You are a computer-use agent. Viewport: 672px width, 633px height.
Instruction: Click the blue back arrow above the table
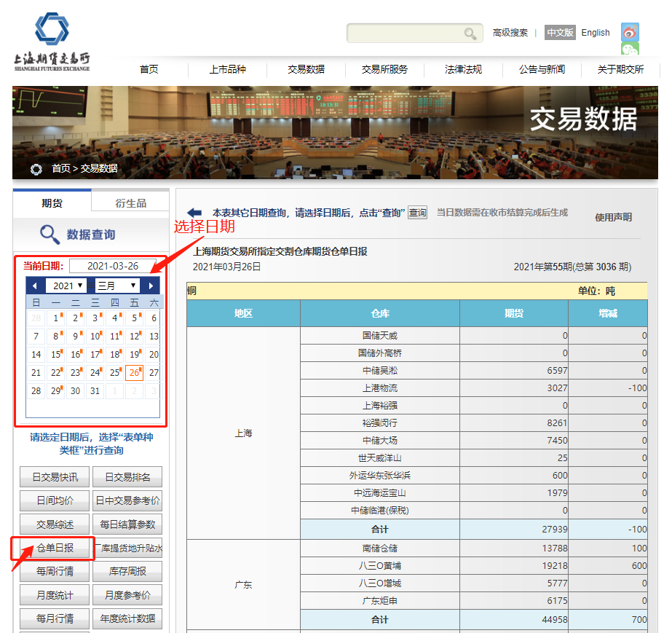(194, 213)
